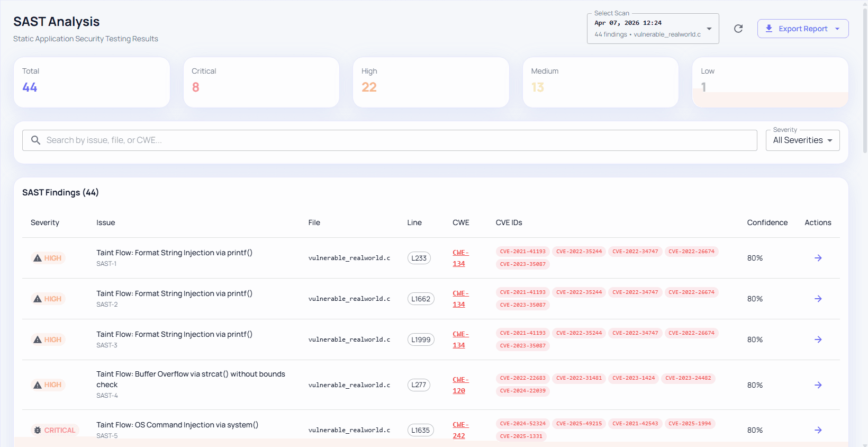
Task: Open CWE-134 link for SAST-2
Action: 460,299
